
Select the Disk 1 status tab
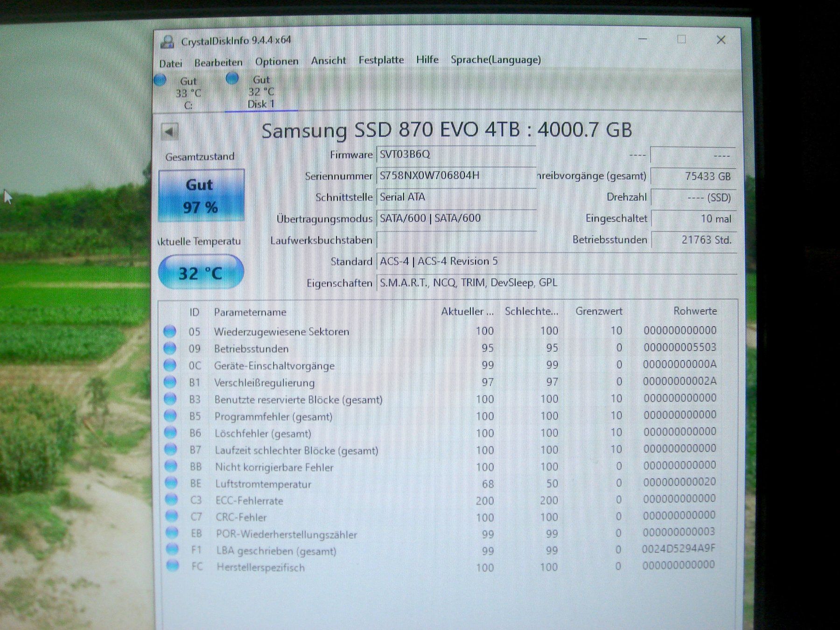pyautogui.click(x=260, y=91)
